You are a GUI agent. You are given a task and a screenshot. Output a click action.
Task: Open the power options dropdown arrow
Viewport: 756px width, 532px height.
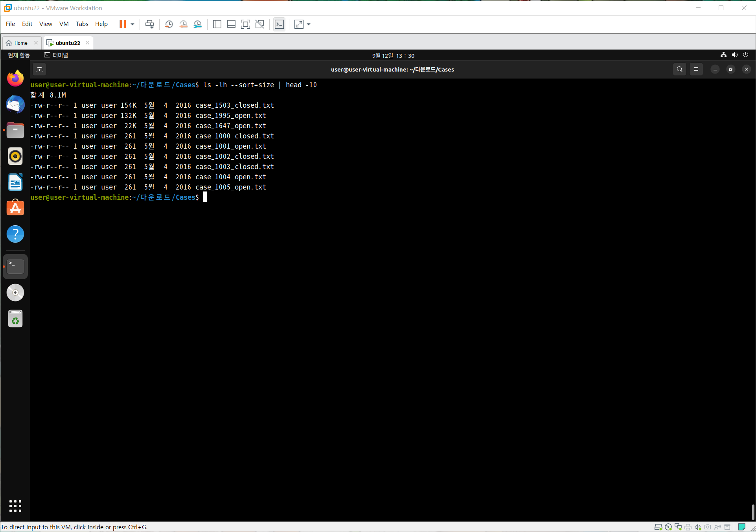click(132, 24)
